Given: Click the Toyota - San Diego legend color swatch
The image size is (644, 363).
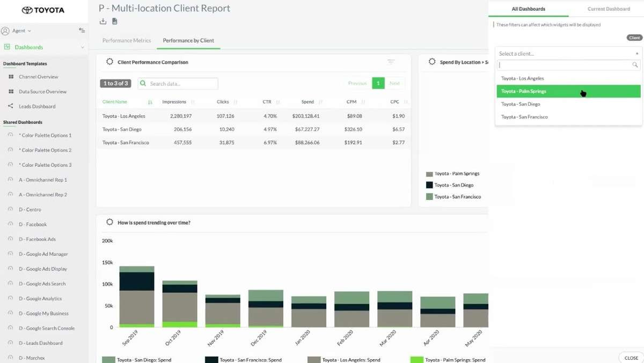Looking at the screenshot, I should click(429, 185).
